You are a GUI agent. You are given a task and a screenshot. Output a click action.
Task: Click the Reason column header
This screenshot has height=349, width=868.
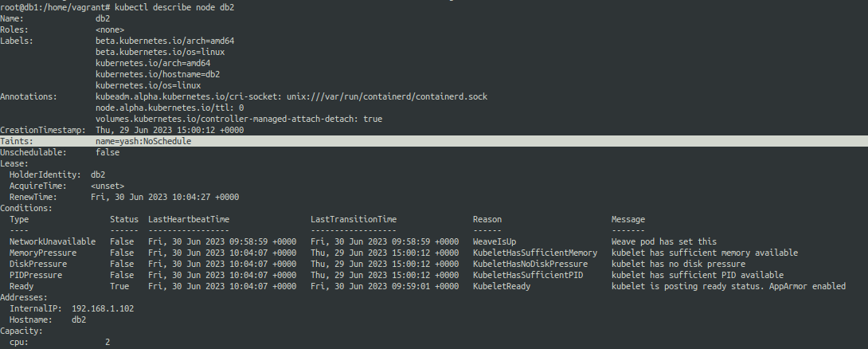(487, 219)
